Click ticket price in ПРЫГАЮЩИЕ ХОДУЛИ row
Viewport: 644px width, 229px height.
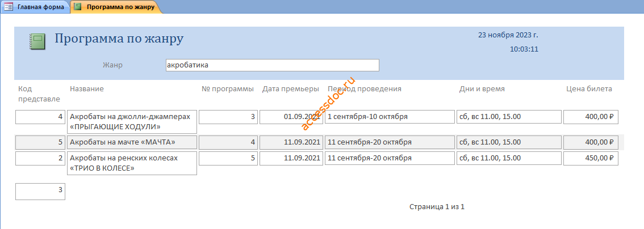coord(591,117)
